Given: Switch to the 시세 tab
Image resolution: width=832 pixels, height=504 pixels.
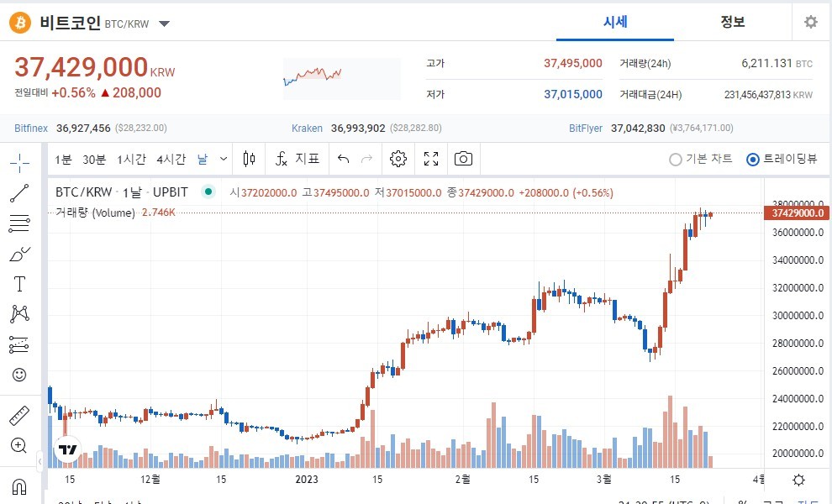Looking at the screenshot, I should [x=614, y=23].
